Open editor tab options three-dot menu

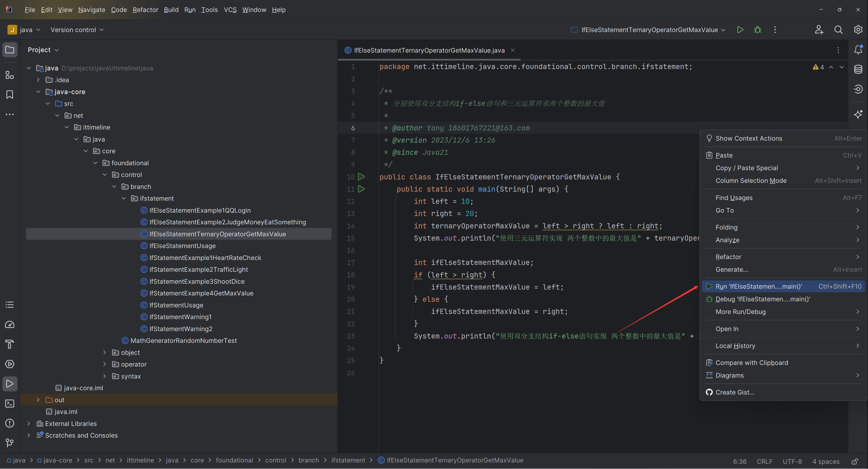[838, 50]
